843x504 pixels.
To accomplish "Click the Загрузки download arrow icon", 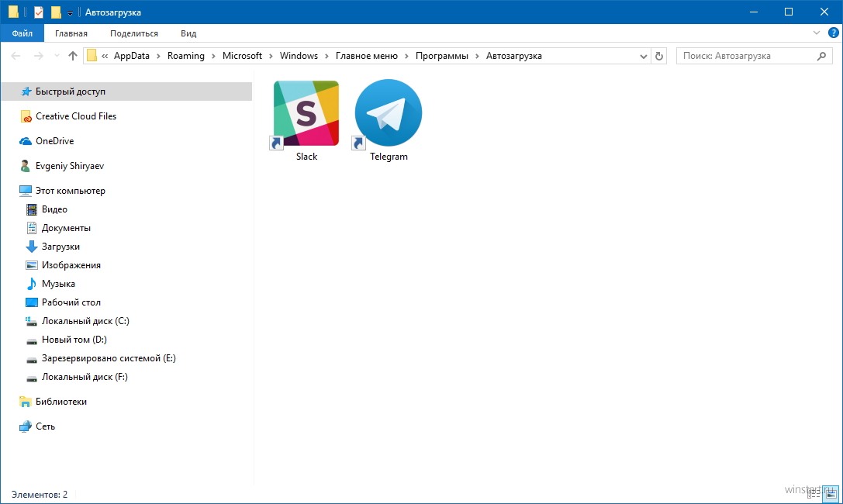I will tap(32, 247).
